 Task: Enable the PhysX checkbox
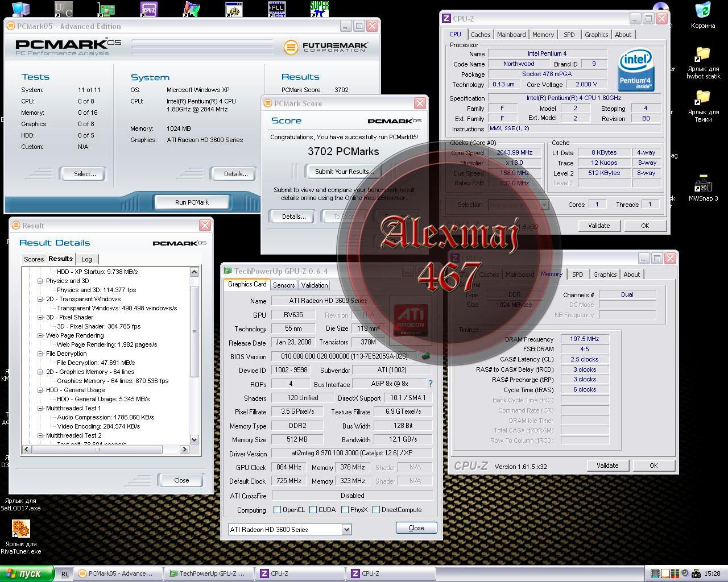click(x=345, y=510)
